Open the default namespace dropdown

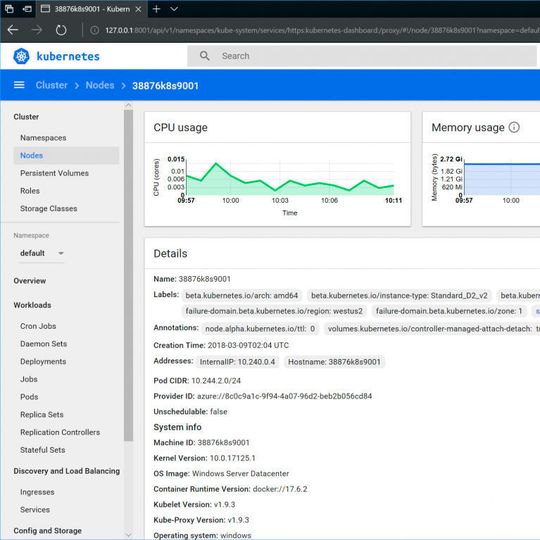click(41, 253)
